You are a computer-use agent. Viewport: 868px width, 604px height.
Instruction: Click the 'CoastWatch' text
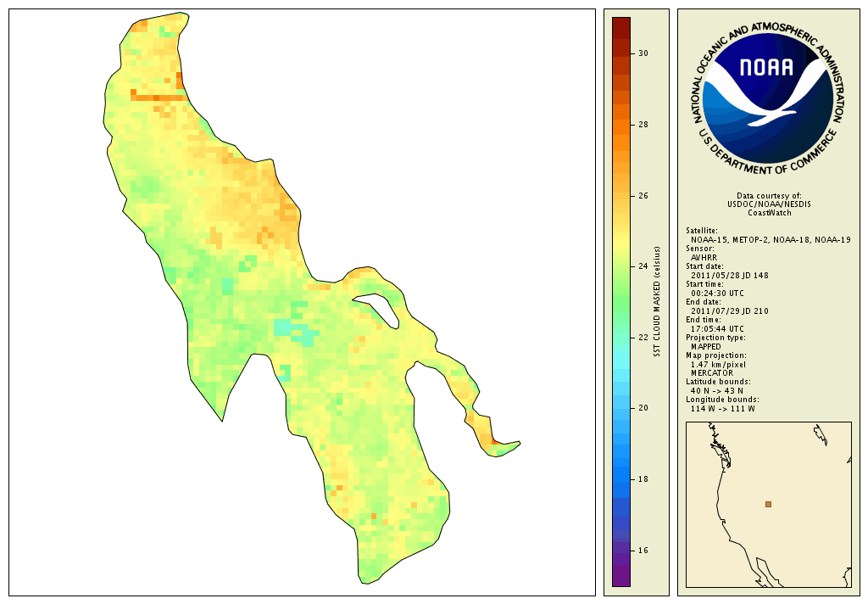pos(770,213)
